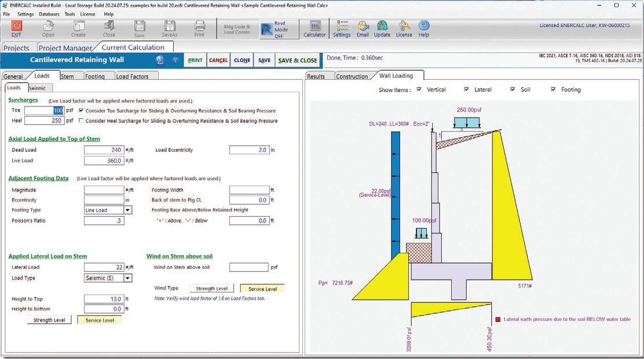The image size is (644, 359).
Task: Click the Footing Width input field
Action: (249, 190)
